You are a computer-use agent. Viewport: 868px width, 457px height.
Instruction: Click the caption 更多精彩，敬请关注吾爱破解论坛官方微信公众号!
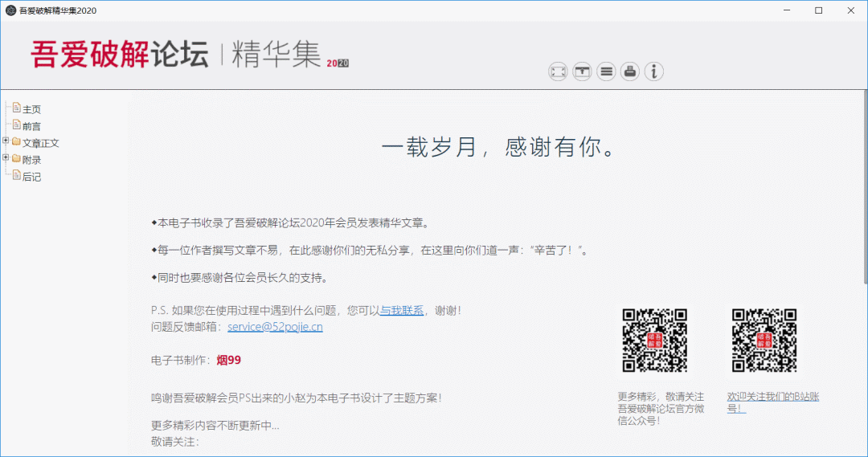(661, 409)
